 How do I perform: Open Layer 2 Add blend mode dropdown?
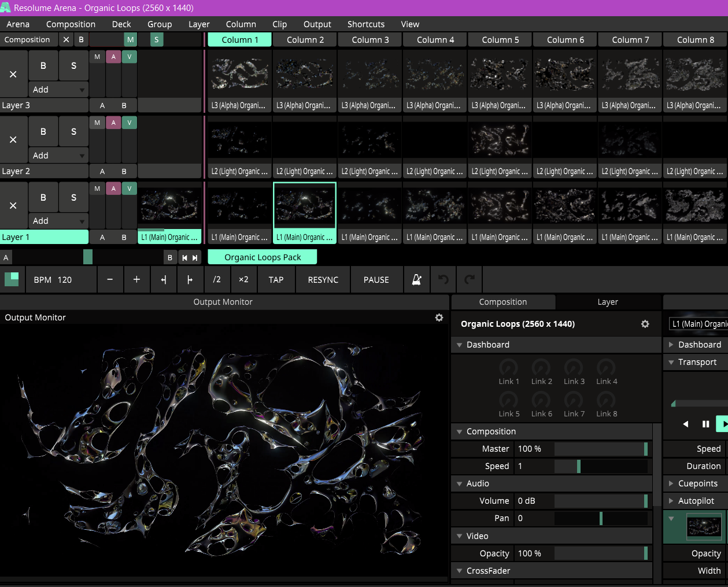58,156
